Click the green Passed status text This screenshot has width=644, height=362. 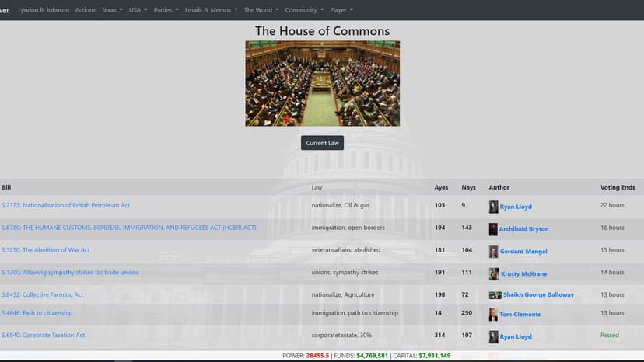coord(610,336)
